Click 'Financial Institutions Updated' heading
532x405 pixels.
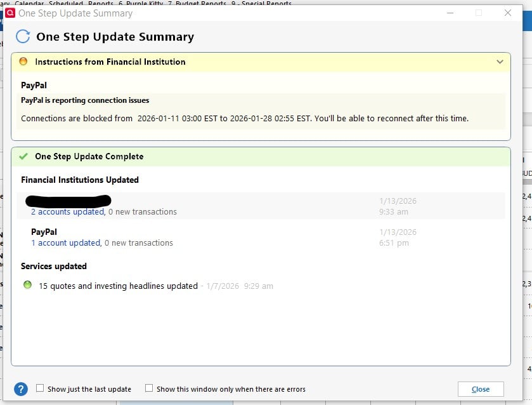coord(80,180)
